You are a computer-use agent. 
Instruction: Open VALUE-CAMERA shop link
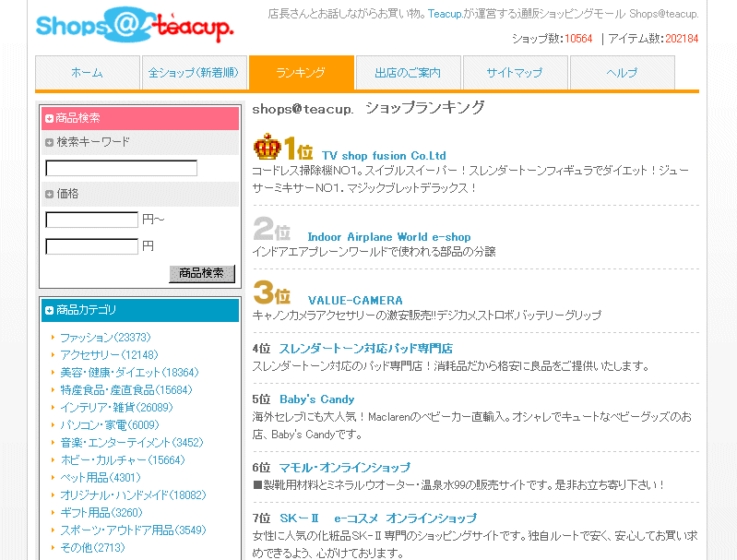tap(355, 301)
